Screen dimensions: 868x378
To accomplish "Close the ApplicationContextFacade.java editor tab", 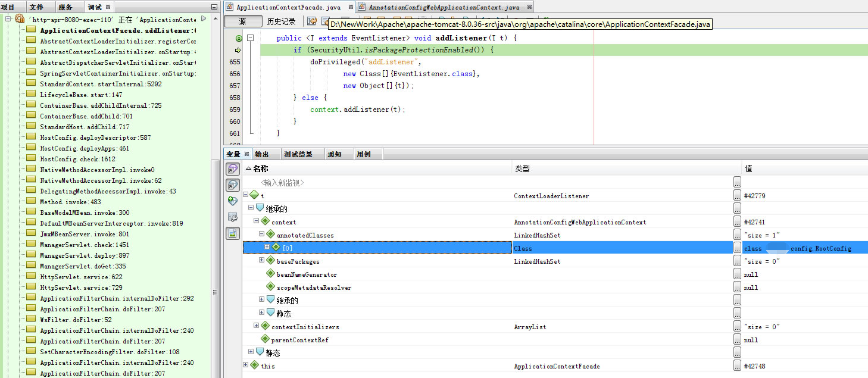I will point(351,7).
